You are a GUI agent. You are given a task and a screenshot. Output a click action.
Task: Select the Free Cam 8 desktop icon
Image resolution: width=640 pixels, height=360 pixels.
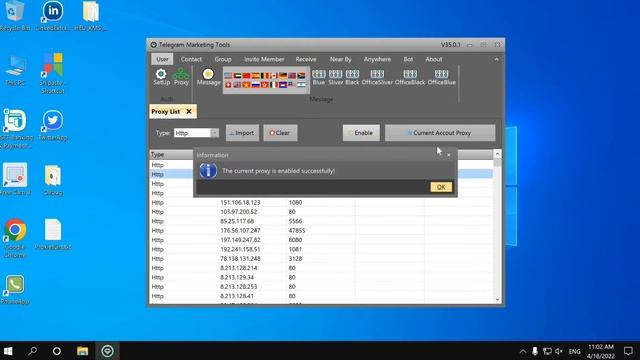pos(15,179)
